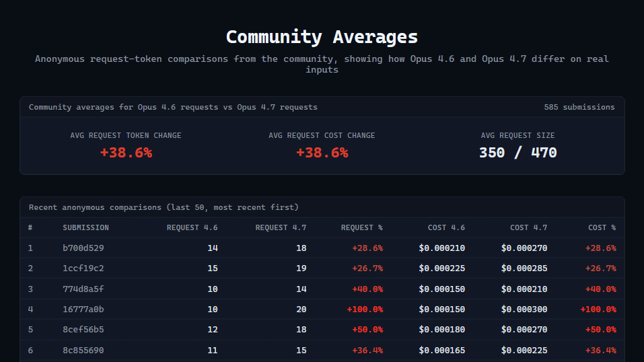Click submission ID 16777a0b
Screen dimensions: 644x362
[x=83, y=310]
